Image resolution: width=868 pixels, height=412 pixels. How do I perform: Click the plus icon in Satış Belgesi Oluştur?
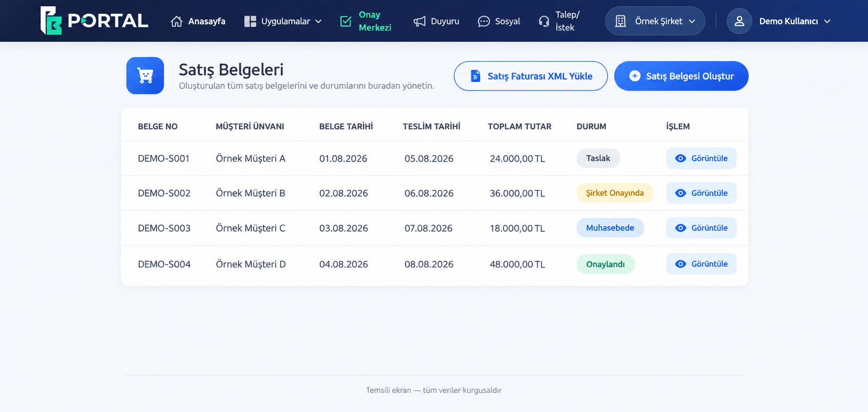[x=634, y=76]
